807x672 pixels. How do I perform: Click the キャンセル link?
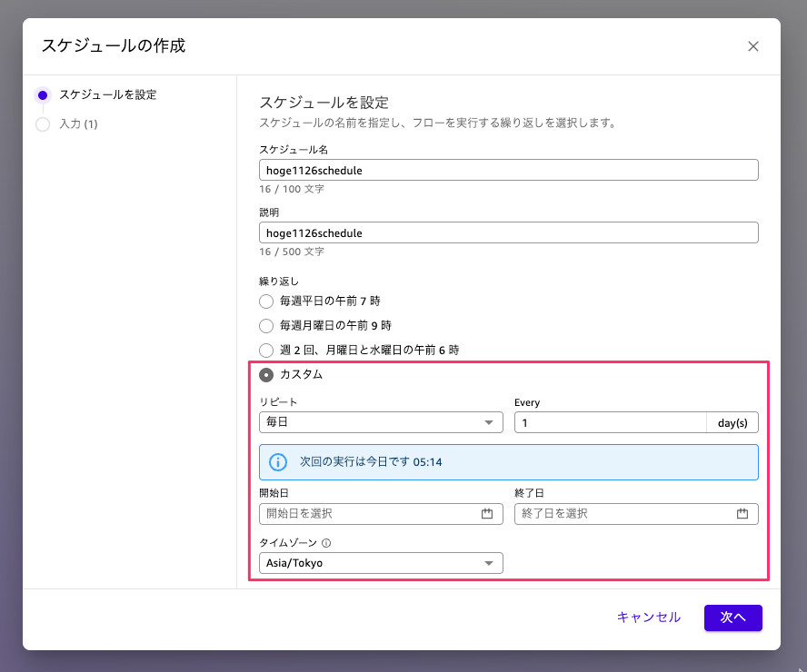[x=648, y=617]
